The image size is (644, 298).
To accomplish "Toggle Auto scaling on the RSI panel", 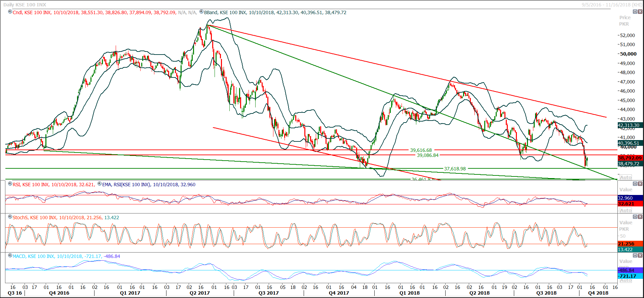I will click(x=626, y=210).
